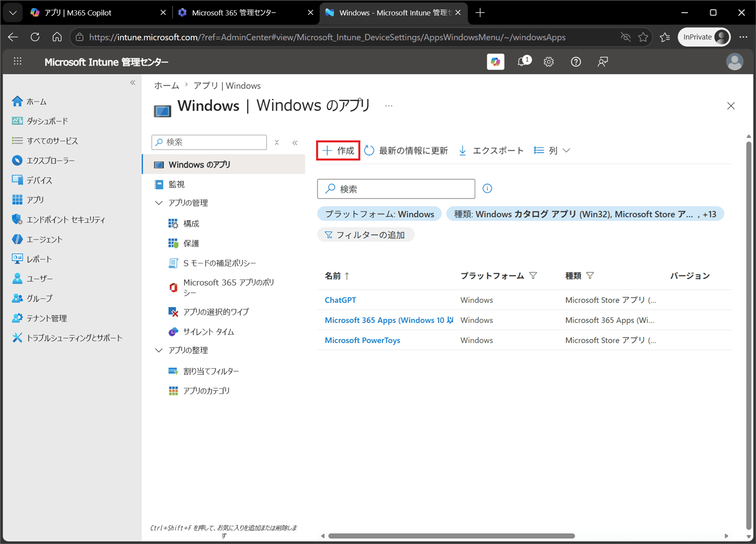Open the browser tab list dropdown
The width and height of the screenshot is (756, 544).
(x=13, y=13)
